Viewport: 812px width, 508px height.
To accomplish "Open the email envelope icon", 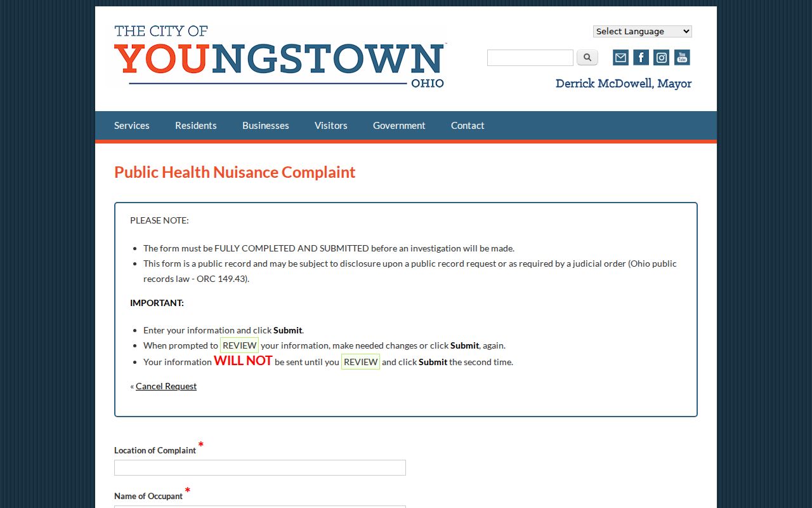I will [620, 58].
